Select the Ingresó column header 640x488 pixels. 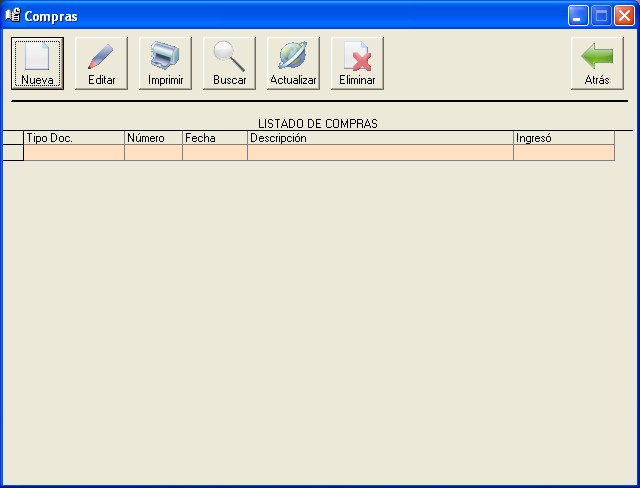(x=564, y=138)
